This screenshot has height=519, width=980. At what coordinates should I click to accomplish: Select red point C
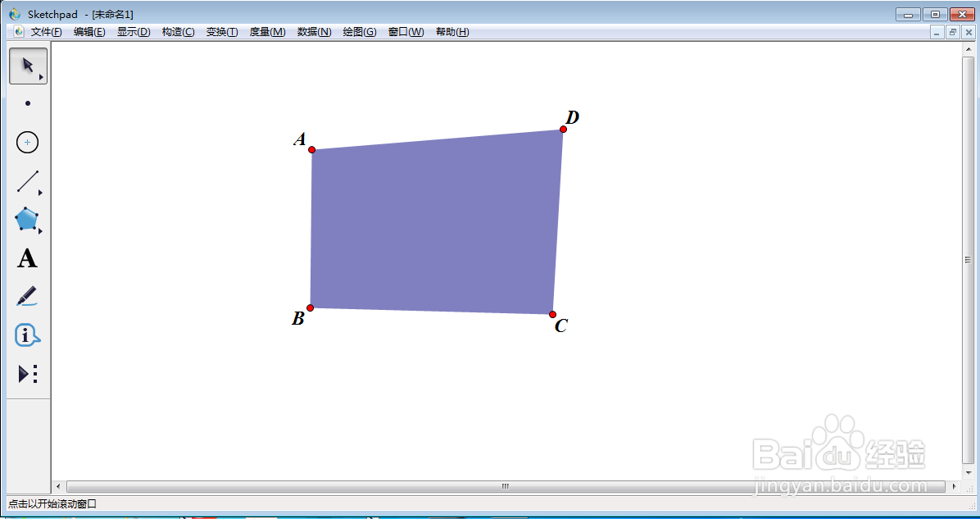coord(552,315)
